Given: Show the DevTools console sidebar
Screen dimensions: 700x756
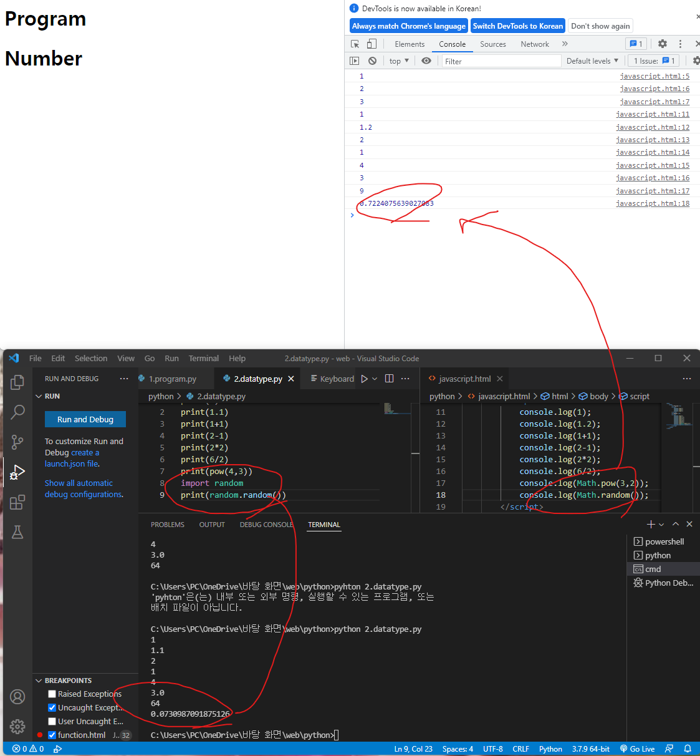Looking at the screenshot, I should 355,61.
